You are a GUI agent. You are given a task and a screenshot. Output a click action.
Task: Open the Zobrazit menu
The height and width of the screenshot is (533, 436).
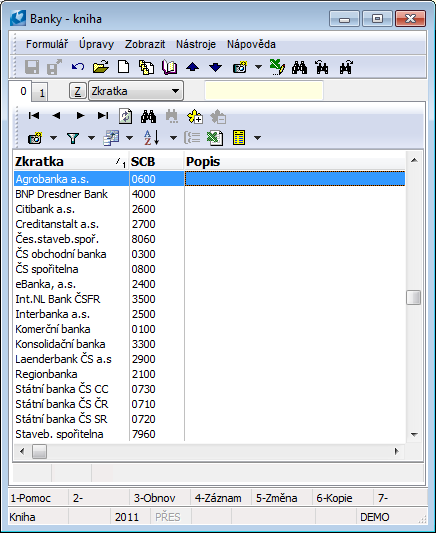tap(145, 44)
